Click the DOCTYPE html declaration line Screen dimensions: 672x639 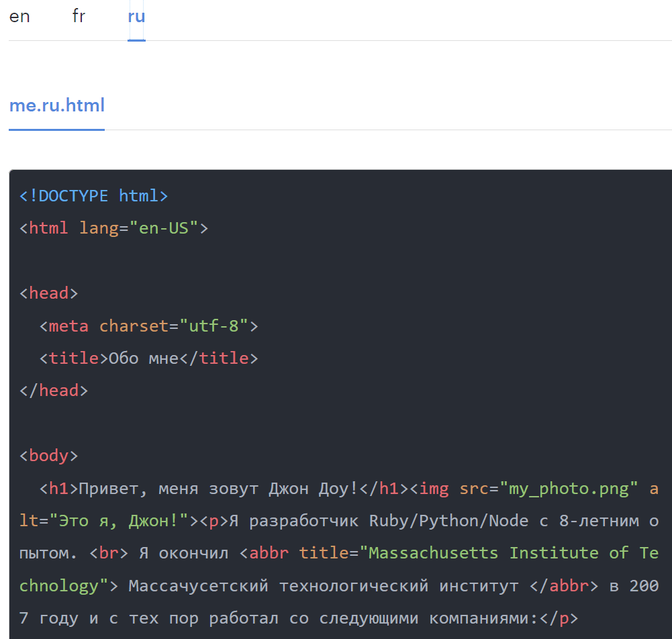pos(93,196)
